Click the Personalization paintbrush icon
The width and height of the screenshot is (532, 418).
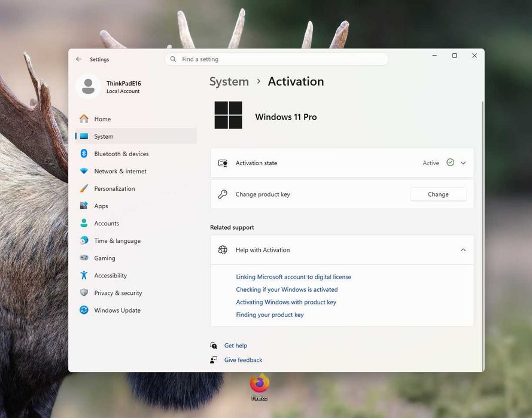click(84, 188)
